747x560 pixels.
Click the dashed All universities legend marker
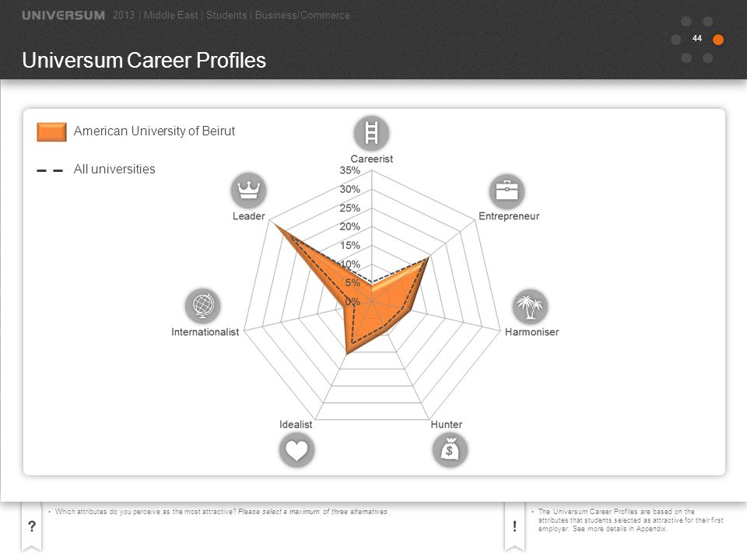click(50, 170)
